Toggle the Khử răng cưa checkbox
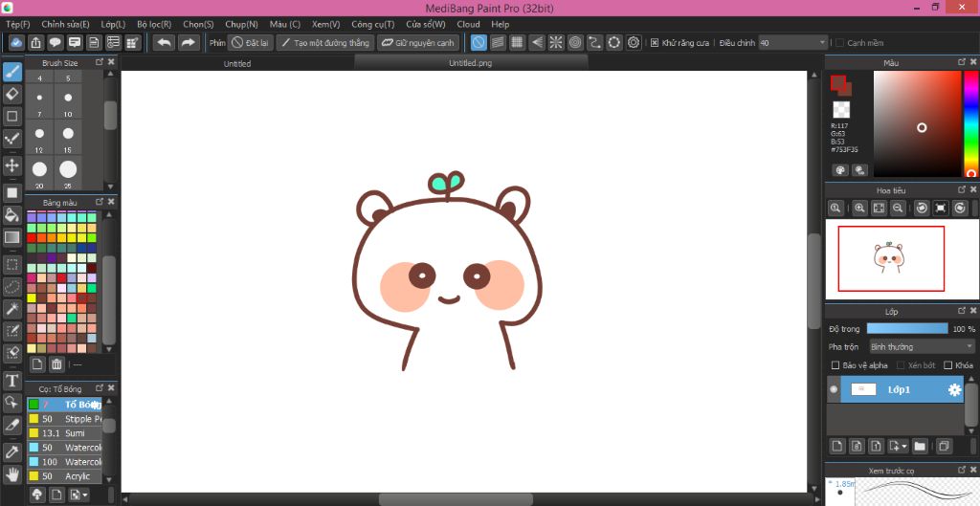 click(x=655, y=43)
